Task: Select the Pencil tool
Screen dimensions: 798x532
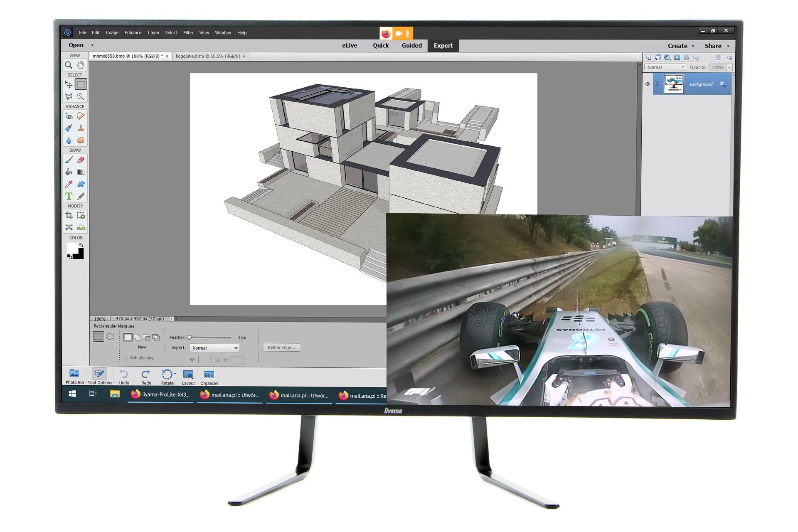Action: (81, 196)
